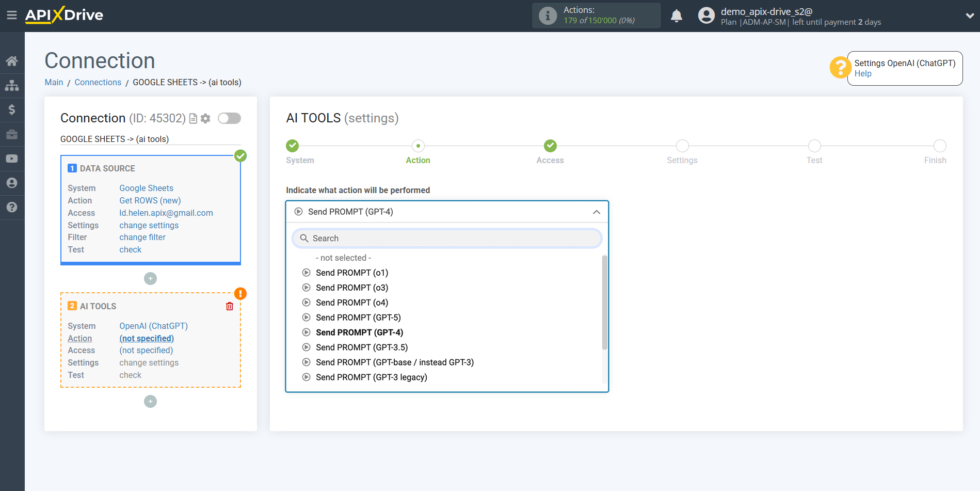The image size is (980, 491).
Task: Click the briefcase icon in sidebar
Action: coord(12,134)
